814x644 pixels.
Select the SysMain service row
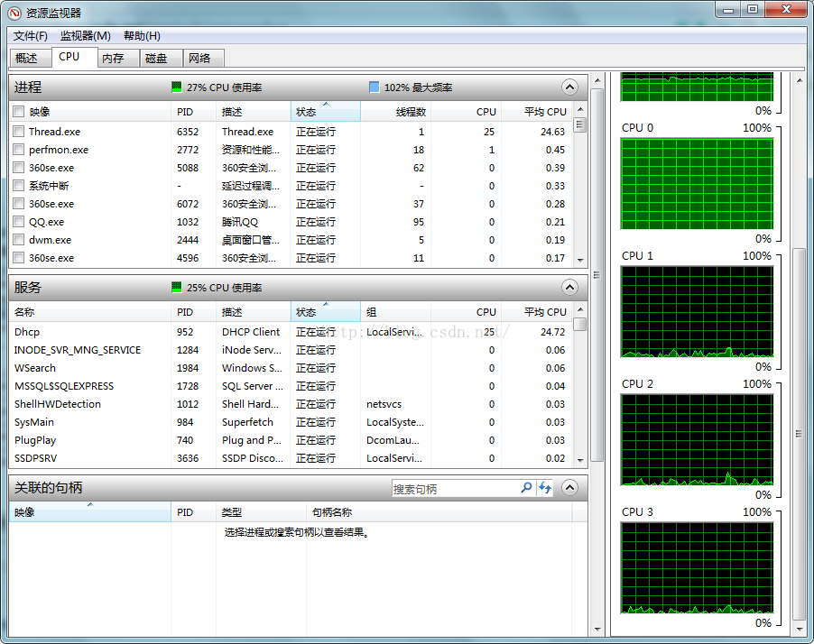[x=291, y=422]
